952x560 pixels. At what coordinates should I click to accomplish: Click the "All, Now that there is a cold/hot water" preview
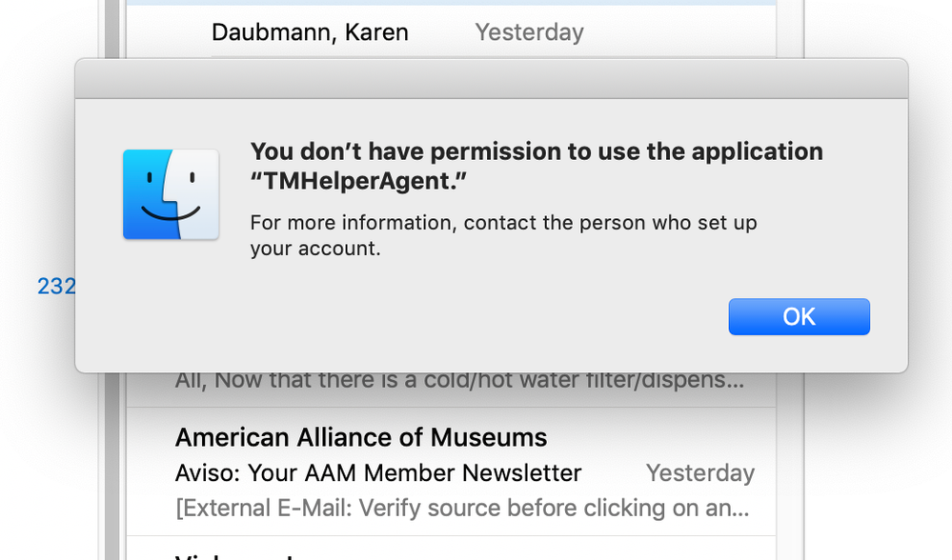pyautogui.click(x=459, y=382)
